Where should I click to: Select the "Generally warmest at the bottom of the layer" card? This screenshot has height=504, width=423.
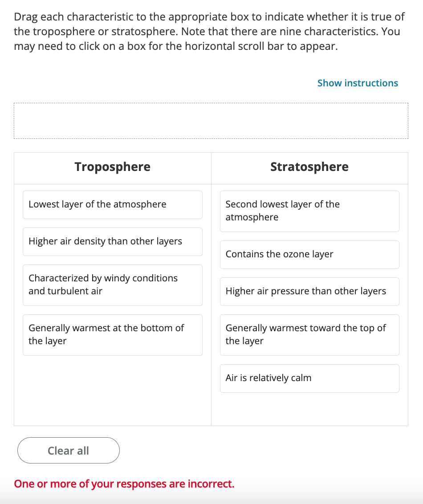pos(112,335)
